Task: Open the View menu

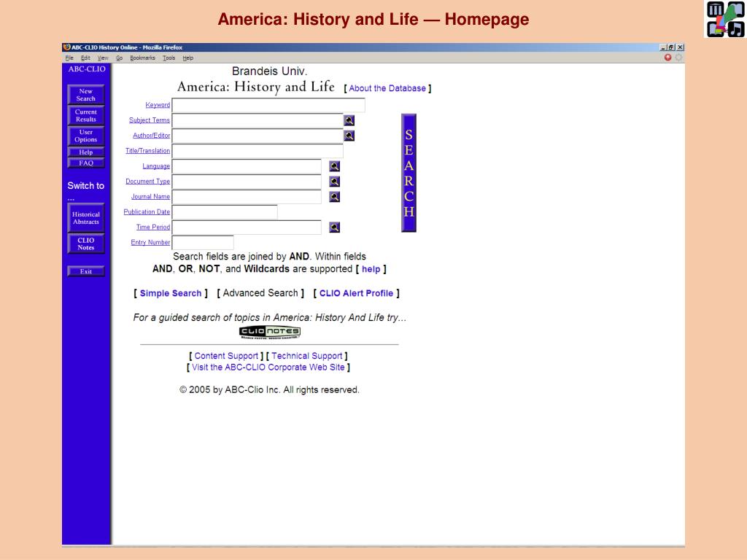Action: coord(103,58)
